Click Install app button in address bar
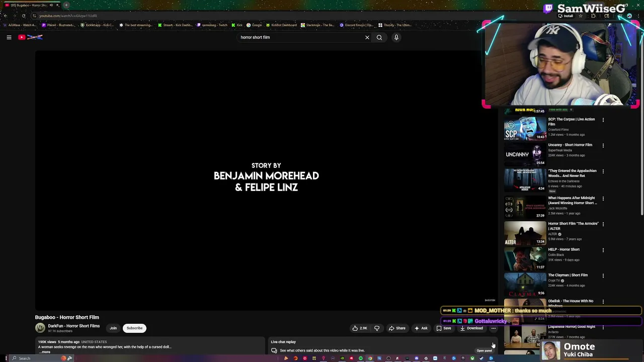Screen dimensions: 644x362 click(566, 16)
